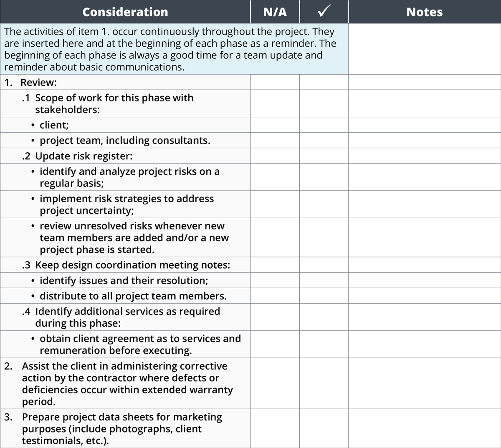The width and height of the screenshot is (501, 448).
Task: Click the Notes cell beside '1. Review:'
Action: tap(425, 82)
